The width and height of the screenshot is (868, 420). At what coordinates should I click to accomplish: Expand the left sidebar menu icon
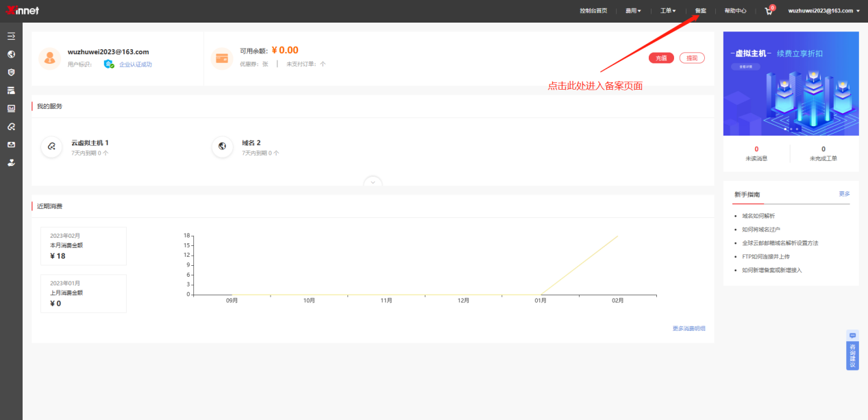click(x=11, y=36)
